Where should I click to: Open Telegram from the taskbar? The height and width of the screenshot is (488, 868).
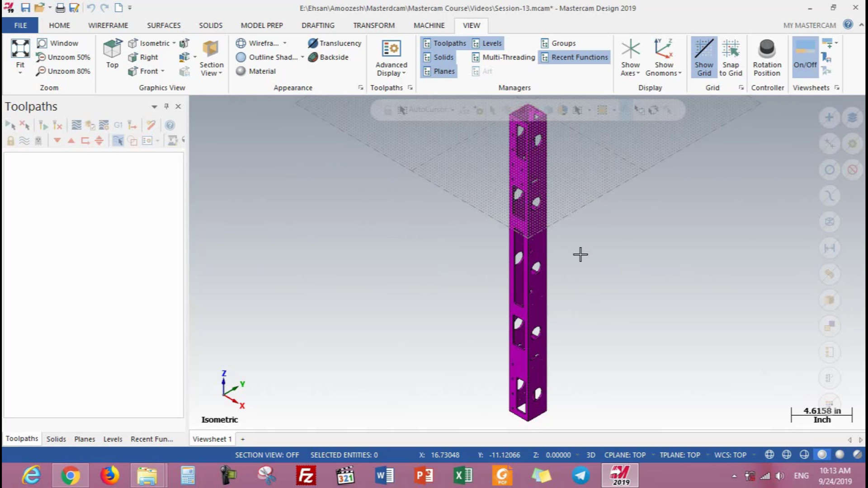click(580, 475)
